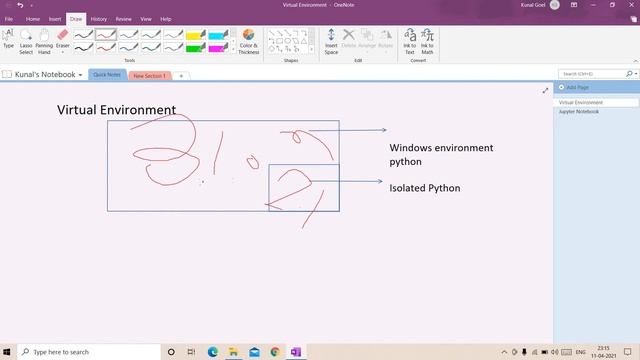This screenshot has height=360, width=640.
Task: Toggle full page view arrows
Action: click(x=545, y=91)
